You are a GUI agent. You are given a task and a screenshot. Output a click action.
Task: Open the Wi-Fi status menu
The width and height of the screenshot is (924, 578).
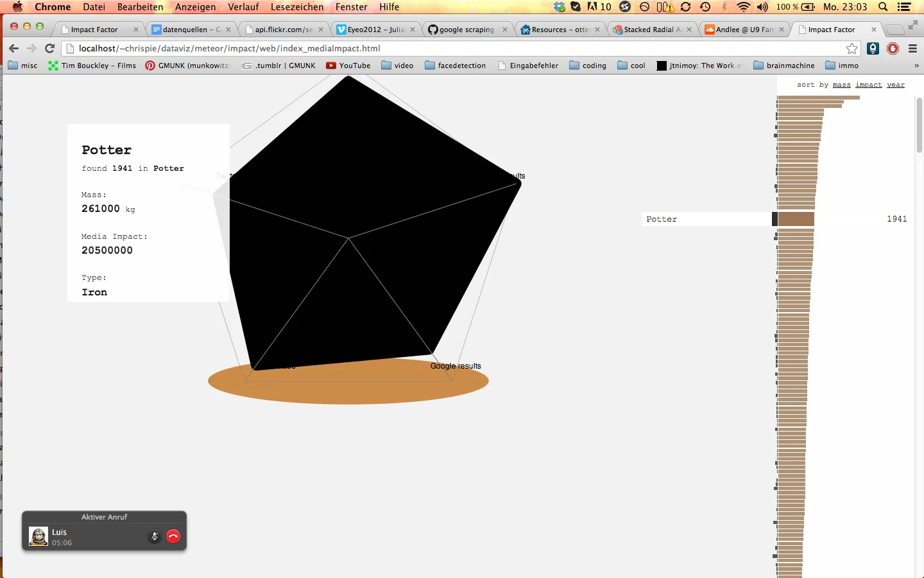[743, 7]
